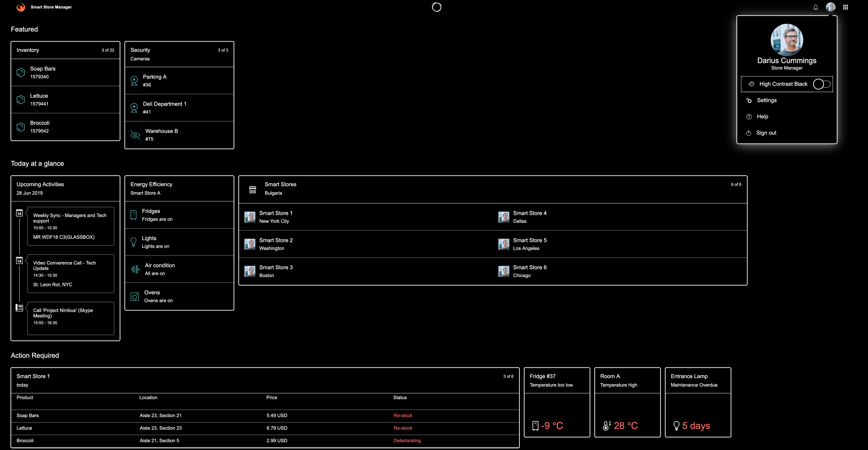Click the Smart Store Manager flame logo
The image size is (868, 450).
click(x=21, y=7)
